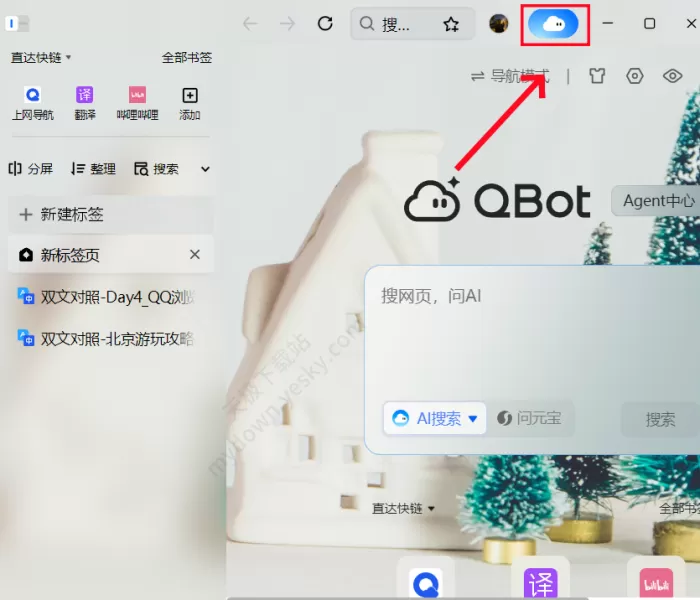The image size is (700, 600).
Task: Open the 上网导航 shortcut in sidebar
Action: click(x=33, y=104)
